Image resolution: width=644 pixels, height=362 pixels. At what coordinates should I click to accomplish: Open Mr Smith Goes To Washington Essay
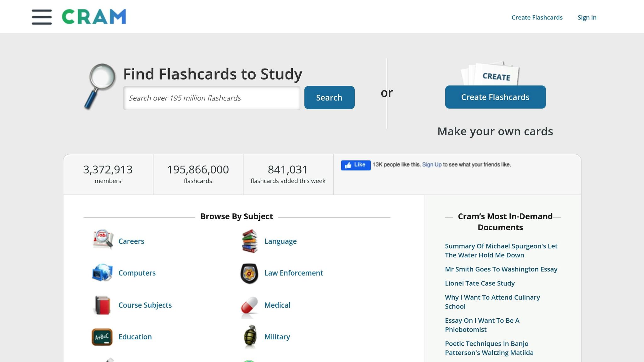tap(501, 269)
